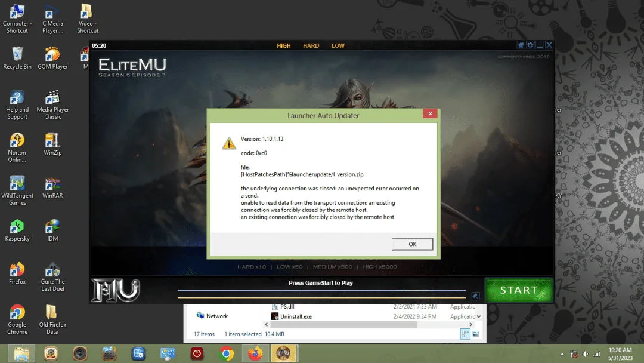The height and width of the screenshot is (363, 644).
Task: Open the taskbar clock and date
Action: click(x=620, y=354)
